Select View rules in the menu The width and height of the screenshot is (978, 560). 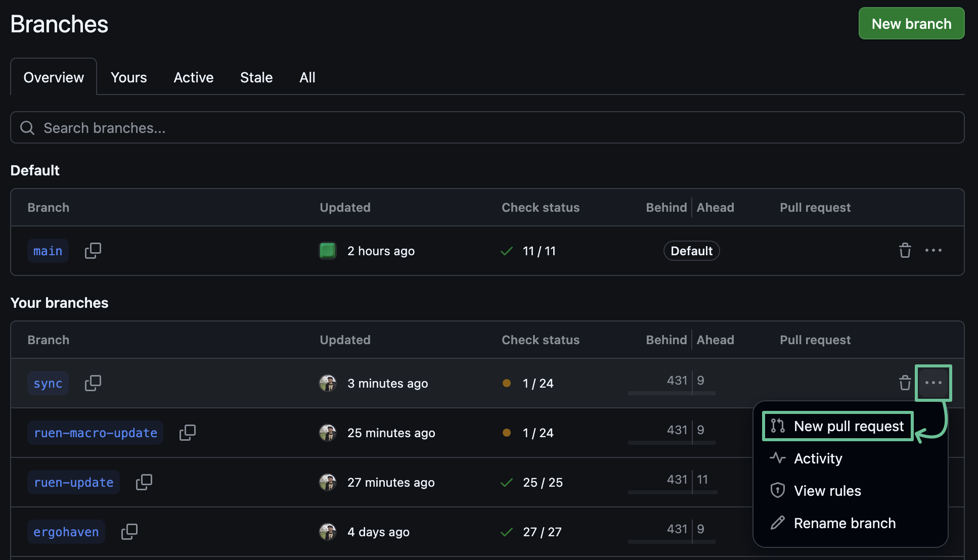coord(827,491)
